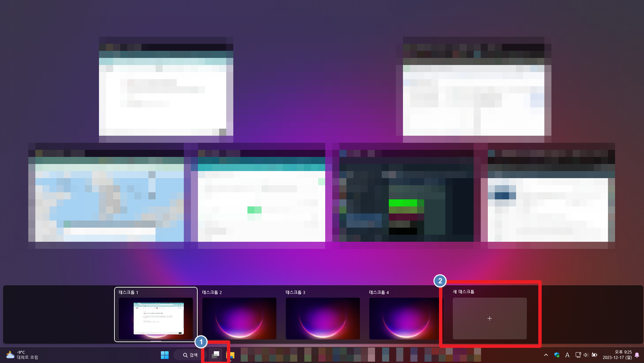
Task: Switch to the 데스크톱 3 thumbnail
Action: point(323,319)
